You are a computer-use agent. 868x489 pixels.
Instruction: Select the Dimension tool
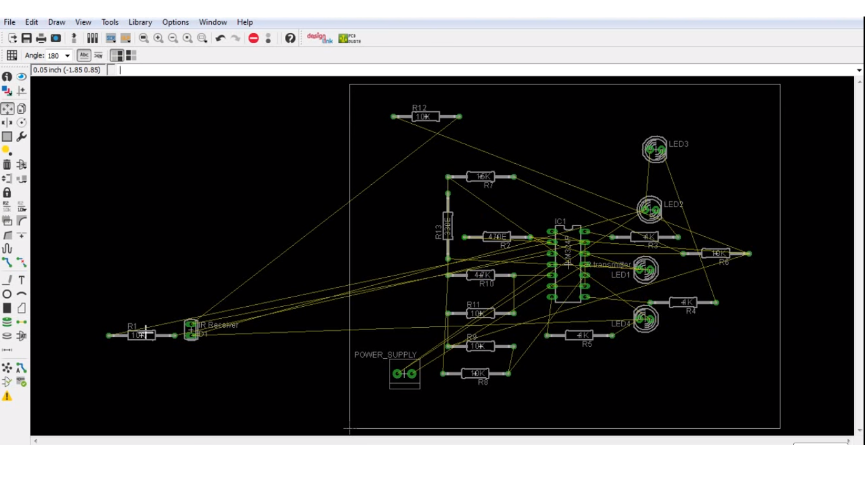[7, 350]
